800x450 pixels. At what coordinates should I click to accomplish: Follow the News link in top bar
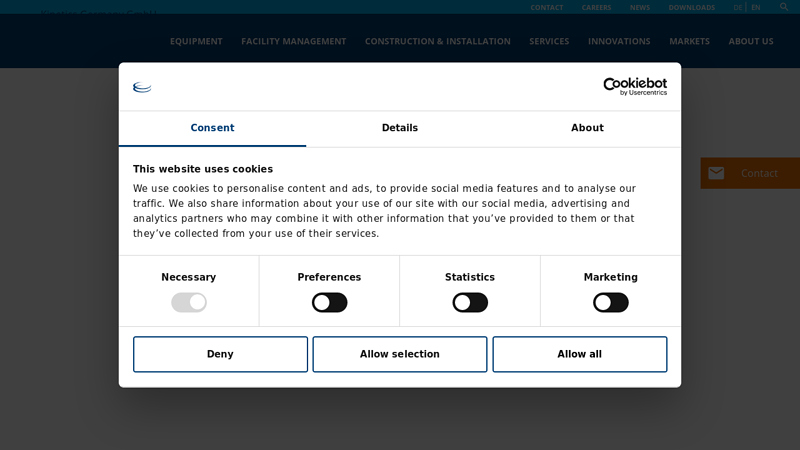pos(640,8)
